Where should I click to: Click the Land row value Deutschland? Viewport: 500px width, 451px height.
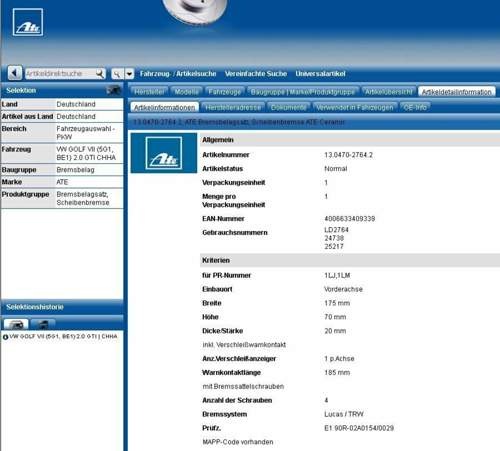[76, 104]
